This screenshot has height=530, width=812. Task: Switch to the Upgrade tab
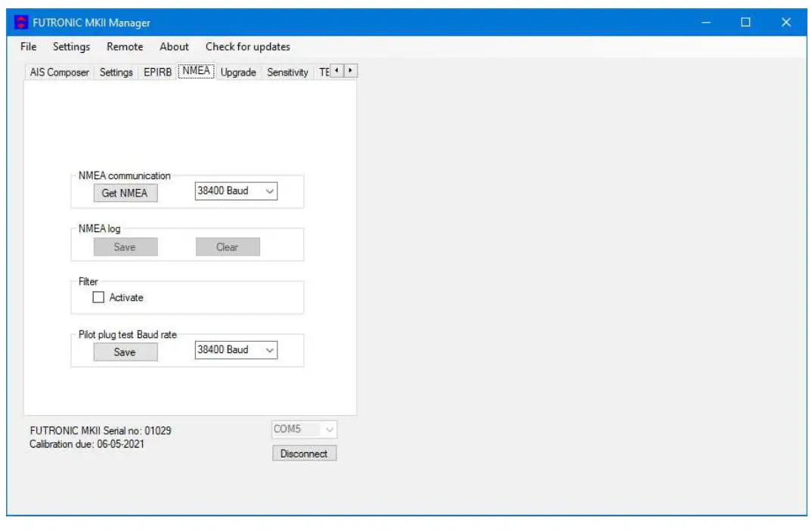(238, 72)
